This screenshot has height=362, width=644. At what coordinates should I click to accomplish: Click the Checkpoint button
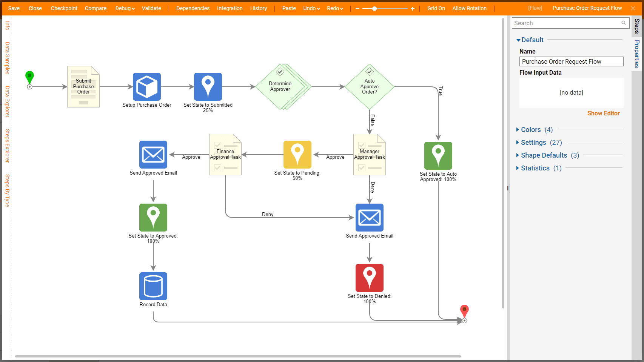[x=64, y=8]
